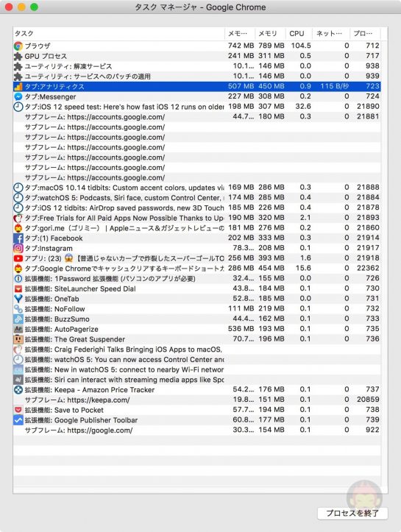The image size is (401, 532).
Task: Select the タブ:Instagram row
Action: point(196,249)
